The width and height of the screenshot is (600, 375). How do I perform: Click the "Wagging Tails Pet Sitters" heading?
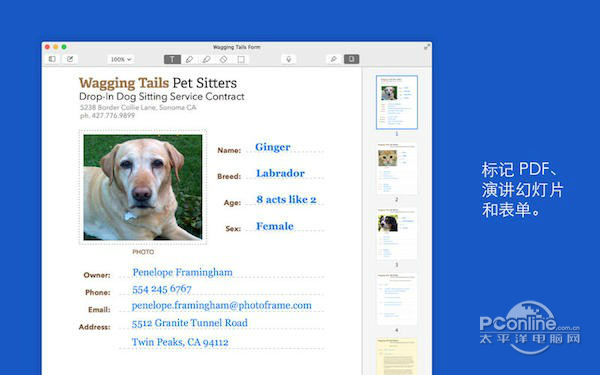tap(158, 83)
